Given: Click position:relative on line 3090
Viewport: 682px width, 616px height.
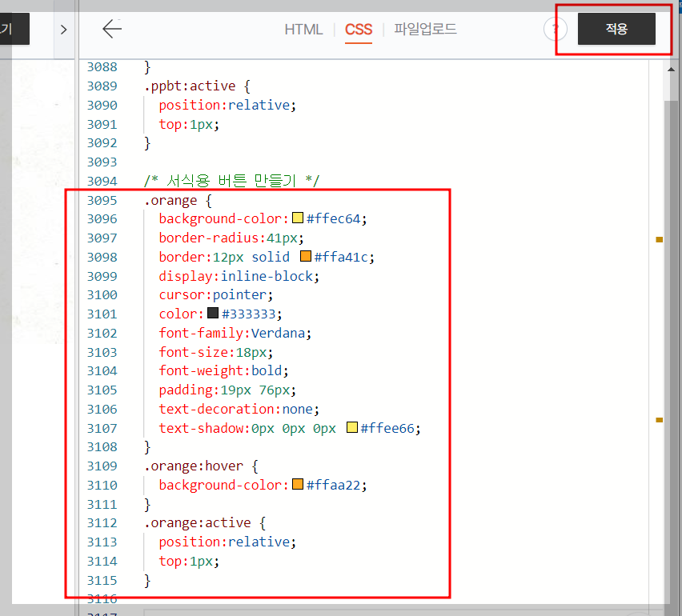Looking at the screenshot, I should pos(227,106).
